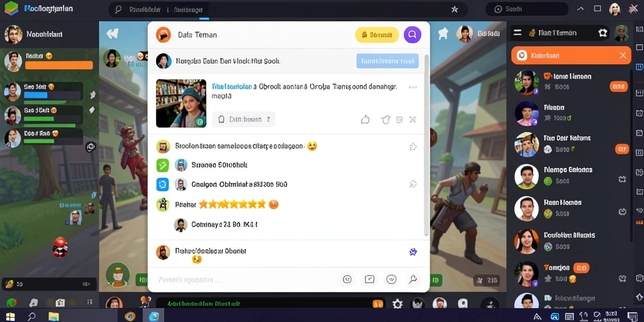Click the yellow button in dialog header
The height and width of the screenshot is (322, 644).
pos(377,35)
